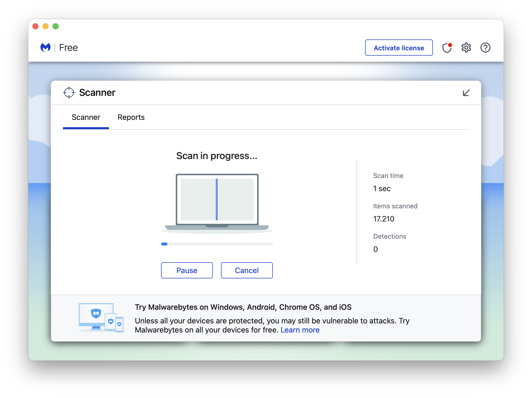This screenshot has height=398, width=532.
Task: Collapse the Scanner card via the arrow icon
Action: pos(466,93)
